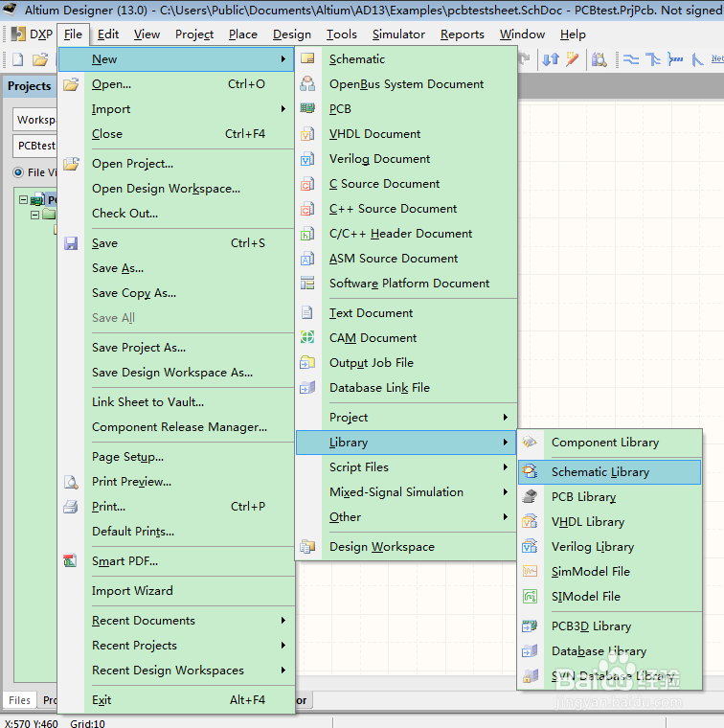Click the PCB Library icon
724x728 pixels.
pyautogui.click(x=530, y=497)
